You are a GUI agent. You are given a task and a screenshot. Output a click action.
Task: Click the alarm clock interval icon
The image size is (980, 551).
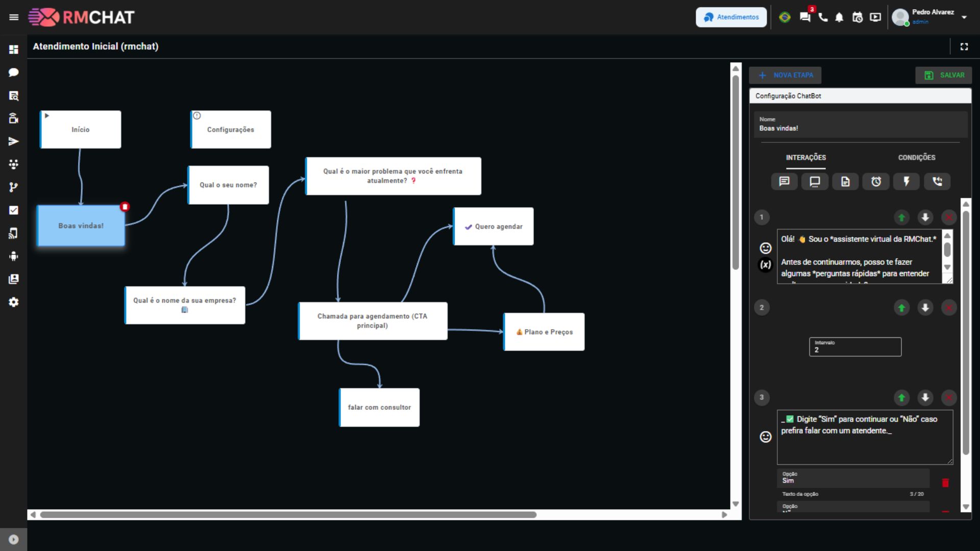876,182
